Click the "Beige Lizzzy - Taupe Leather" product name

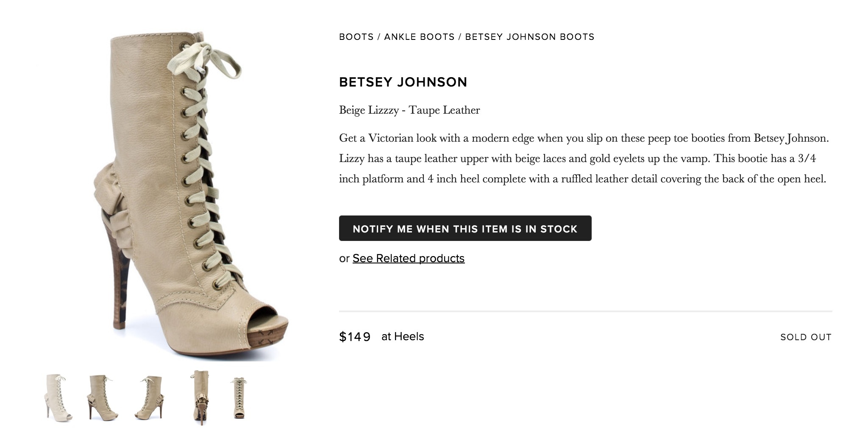(x=409, y=110)
